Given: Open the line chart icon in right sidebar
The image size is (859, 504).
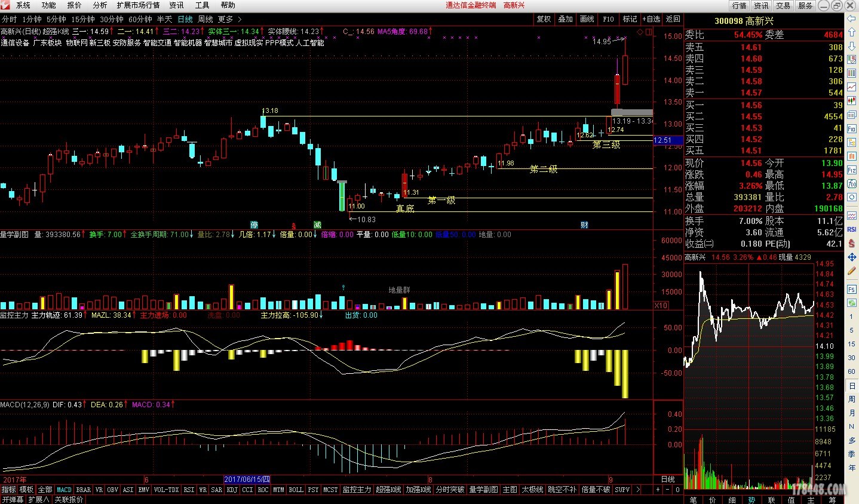Looking at the screenshot, I should click(852, 87).
